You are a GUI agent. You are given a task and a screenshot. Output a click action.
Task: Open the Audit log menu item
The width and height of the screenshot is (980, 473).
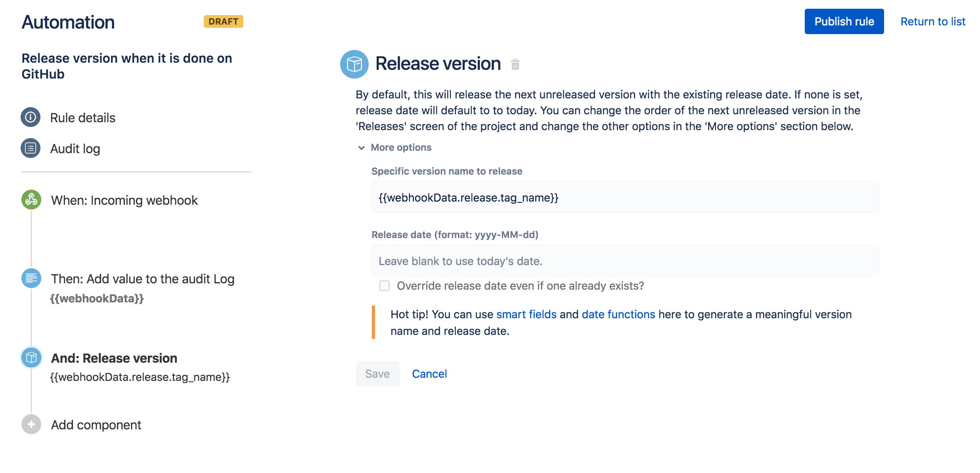tap(75, 149)
